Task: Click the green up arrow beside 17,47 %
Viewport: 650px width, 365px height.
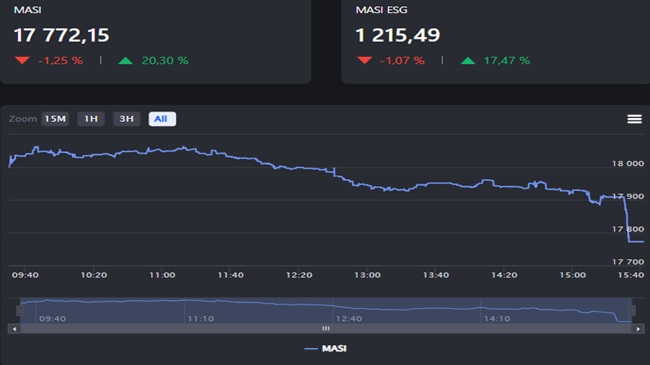Action: pos(468,61)
